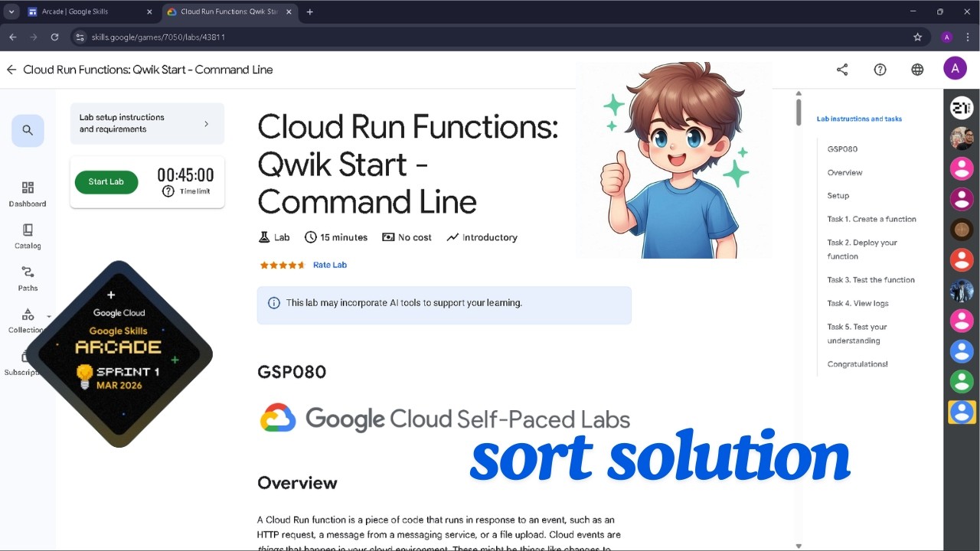Click the lab star rating
Viewport: 980px width, 551px height.
283,265
